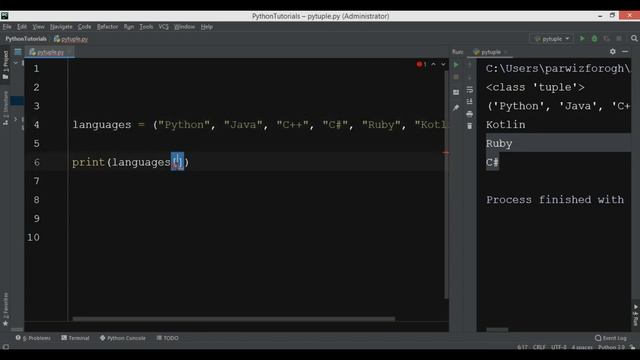
Task: Click the CRLF line separator in status bar
Action: coord(539,347)
